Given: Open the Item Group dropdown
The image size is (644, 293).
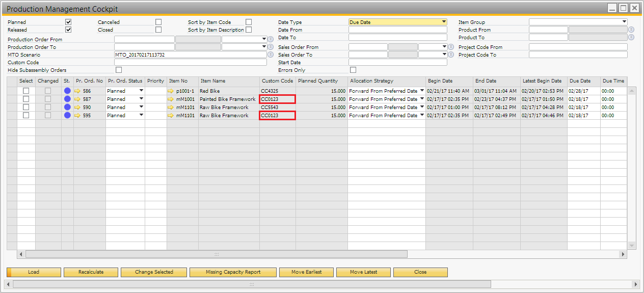Looking at the screenshot, I should point(624,22).
